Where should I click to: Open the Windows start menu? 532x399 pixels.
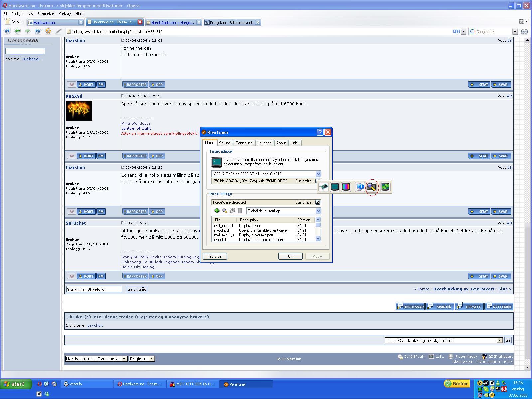[16, 384]
